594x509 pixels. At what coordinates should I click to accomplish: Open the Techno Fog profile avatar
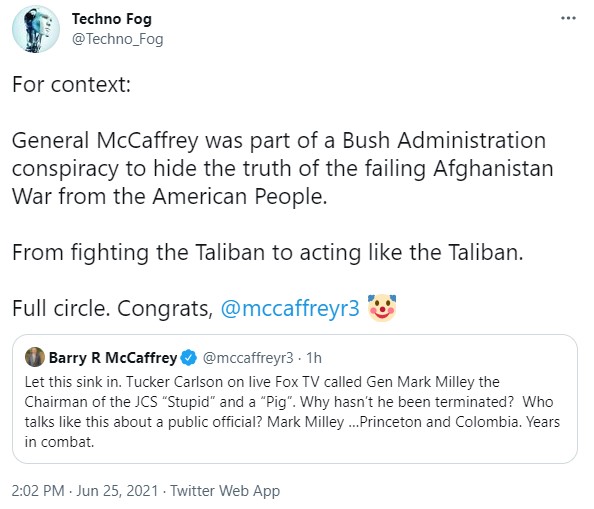click(36, 29)
